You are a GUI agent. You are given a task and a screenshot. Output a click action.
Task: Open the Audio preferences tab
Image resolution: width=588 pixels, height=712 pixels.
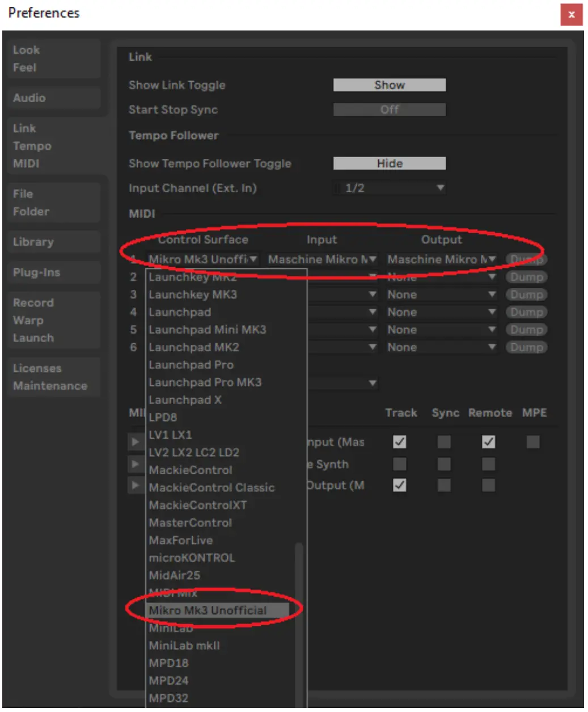(54, 98)
